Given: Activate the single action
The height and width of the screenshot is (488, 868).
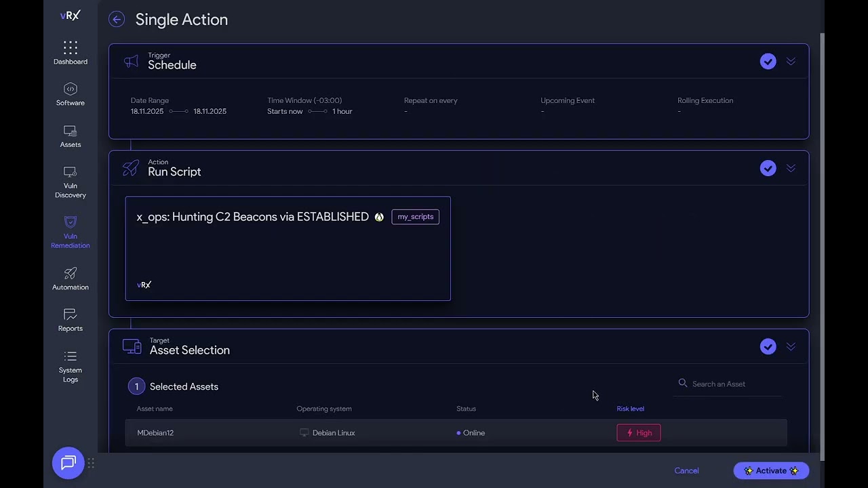Looking at the screenshot, I should [x=771, y=470].
